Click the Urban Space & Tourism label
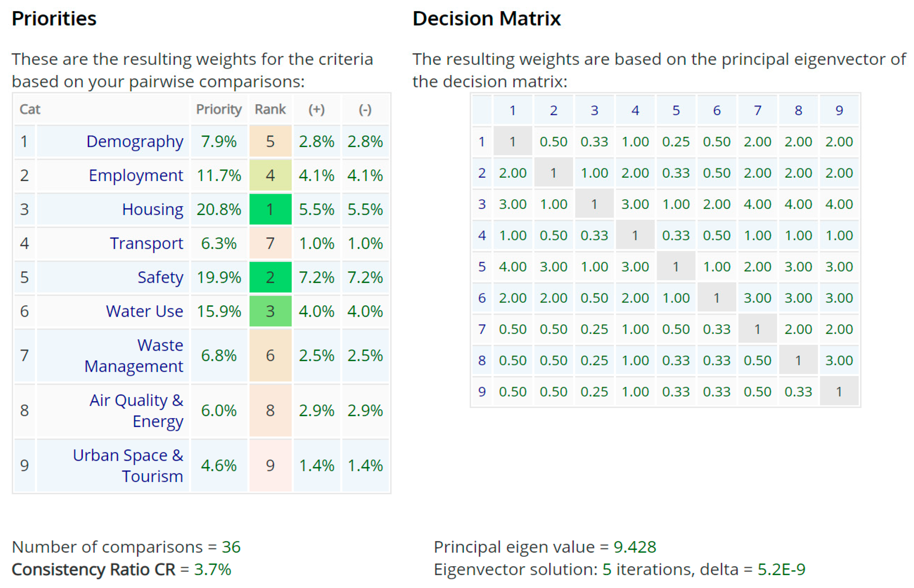914x588 pixels. point(128,465)
